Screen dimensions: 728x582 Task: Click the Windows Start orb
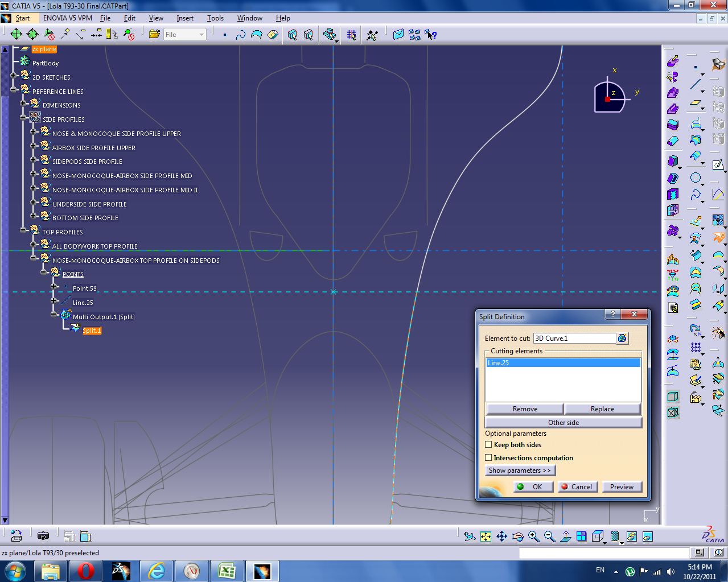click(x=15, y=571)
